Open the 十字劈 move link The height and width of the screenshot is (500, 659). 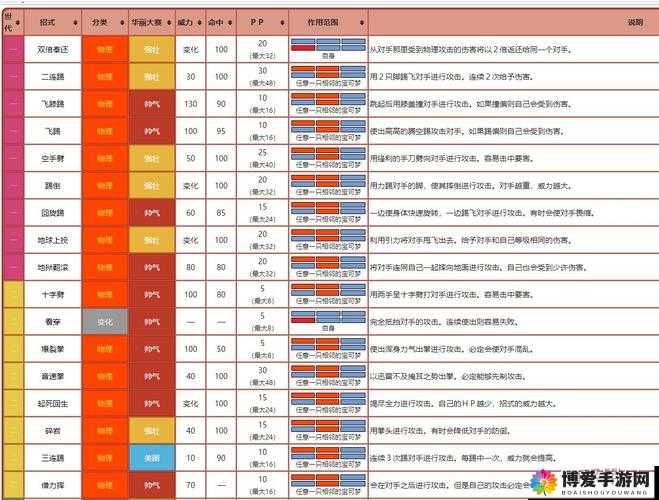tap(53, 295)
